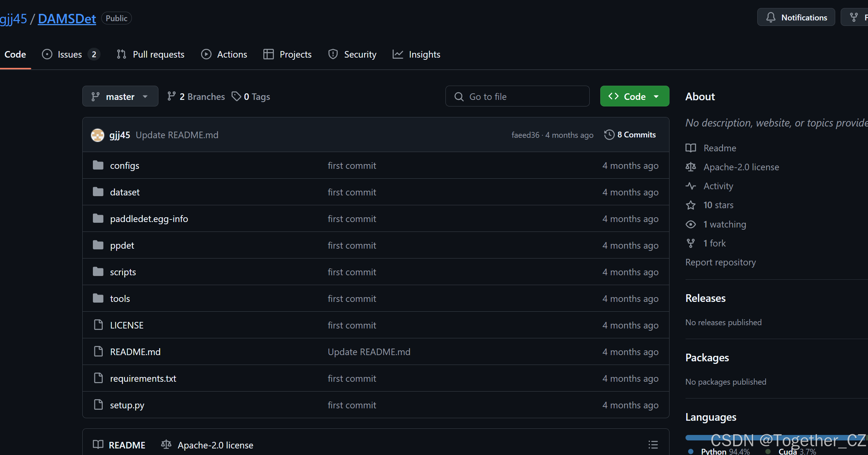Click the tag icon beside 0 Tags
The width and height of the screenshot is (868, 455).
[236, 96]
